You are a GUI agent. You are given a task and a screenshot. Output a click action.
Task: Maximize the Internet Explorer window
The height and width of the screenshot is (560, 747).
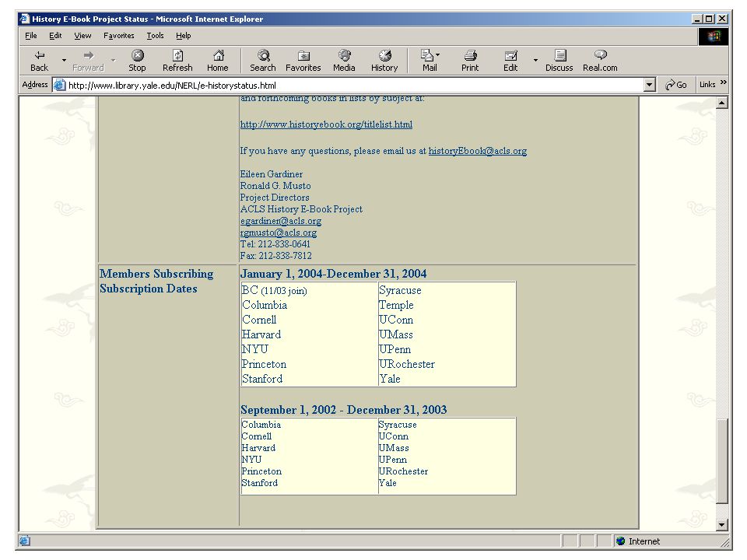[x=709, y=19]
